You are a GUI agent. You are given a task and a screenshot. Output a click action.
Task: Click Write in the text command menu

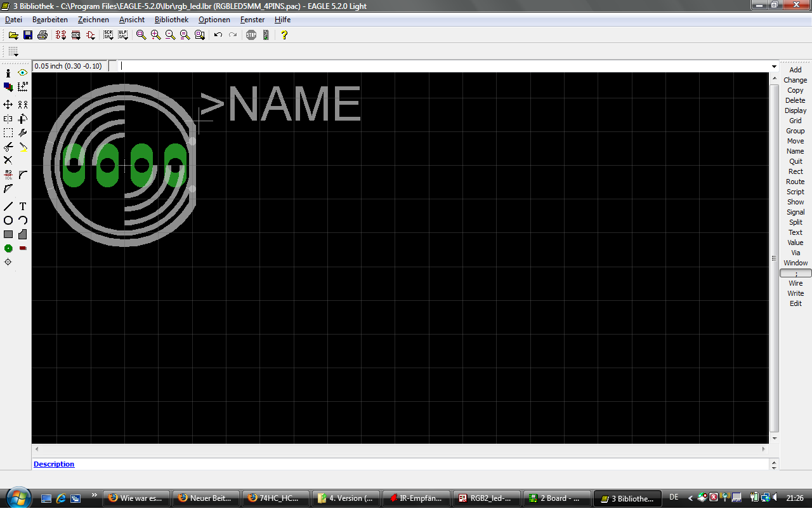(x=796, y=293)
